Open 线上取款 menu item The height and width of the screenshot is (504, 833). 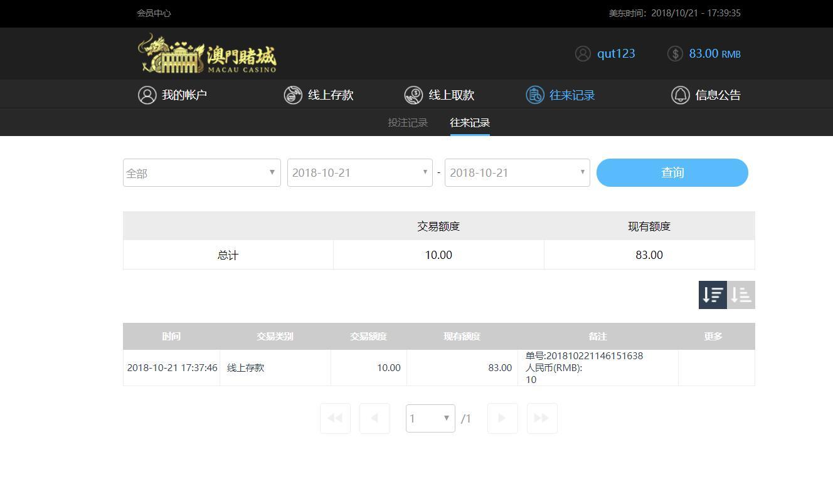click(439, 95)
